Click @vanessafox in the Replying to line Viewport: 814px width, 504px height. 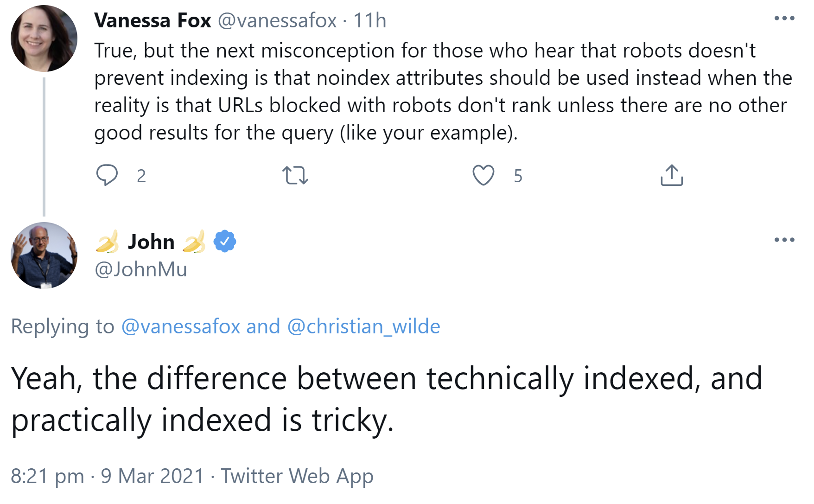coord(181,326)
